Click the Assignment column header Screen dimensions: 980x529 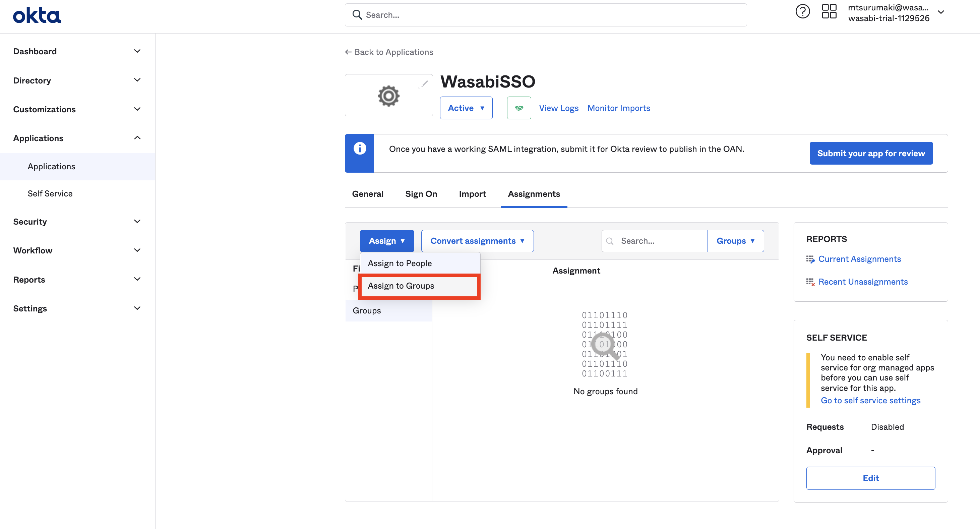pos(576,271)
